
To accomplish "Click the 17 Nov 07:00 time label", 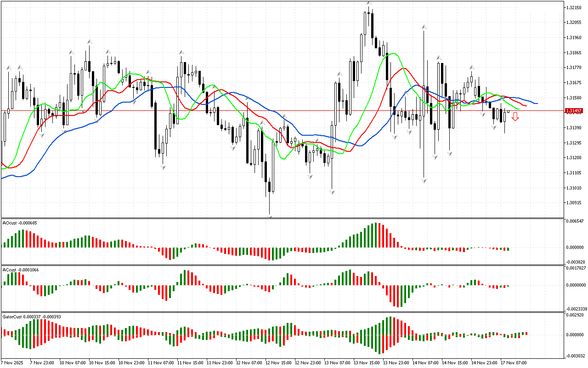I will coord(514,363).
